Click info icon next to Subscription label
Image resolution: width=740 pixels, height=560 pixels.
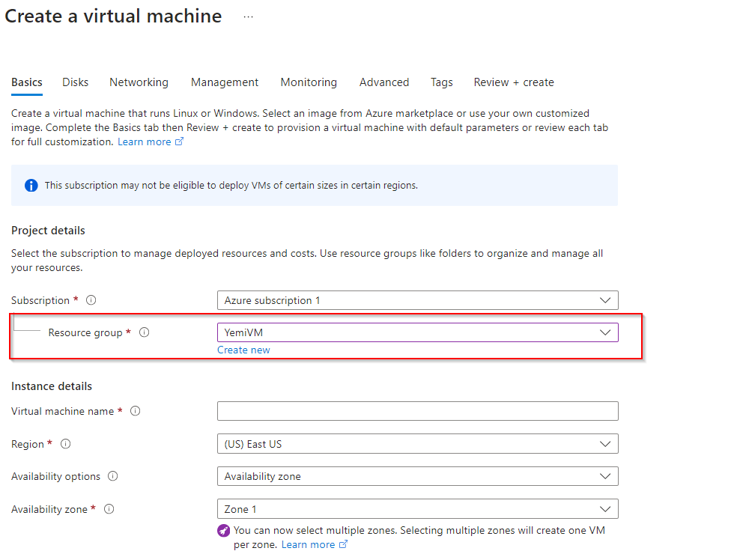pyautogui.click(x=91, y=300)
